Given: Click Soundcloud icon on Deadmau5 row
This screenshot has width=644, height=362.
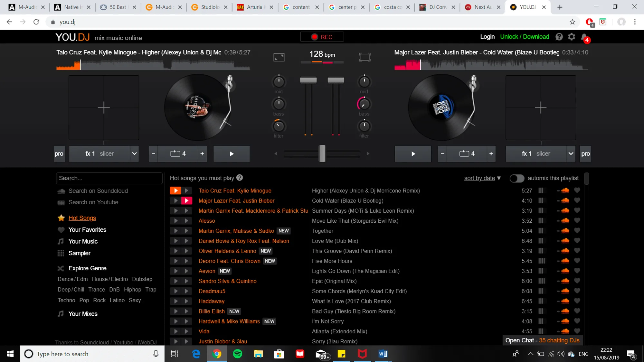Looking at the screenshot, I should (565, 291).
